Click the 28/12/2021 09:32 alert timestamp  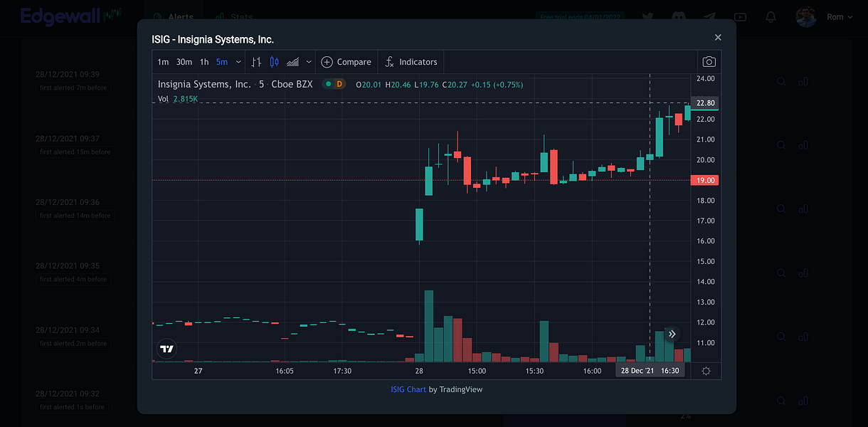67,394
